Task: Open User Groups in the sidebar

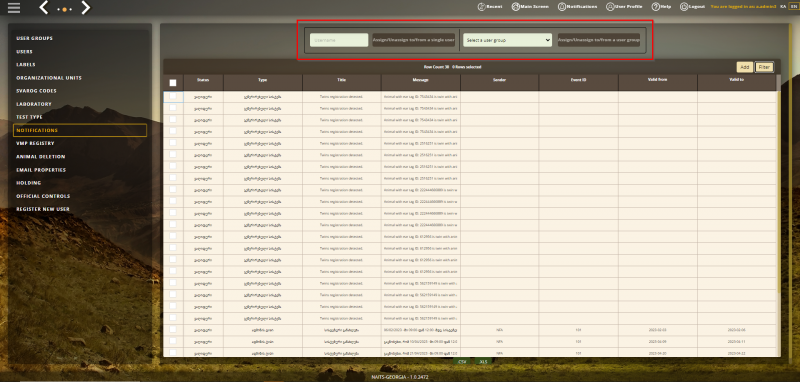Action: pyautogui.click(x=34, y=38)
